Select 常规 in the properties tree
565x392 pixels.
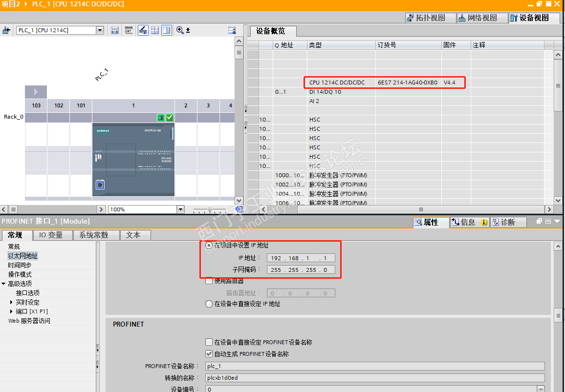pos(14,247)
